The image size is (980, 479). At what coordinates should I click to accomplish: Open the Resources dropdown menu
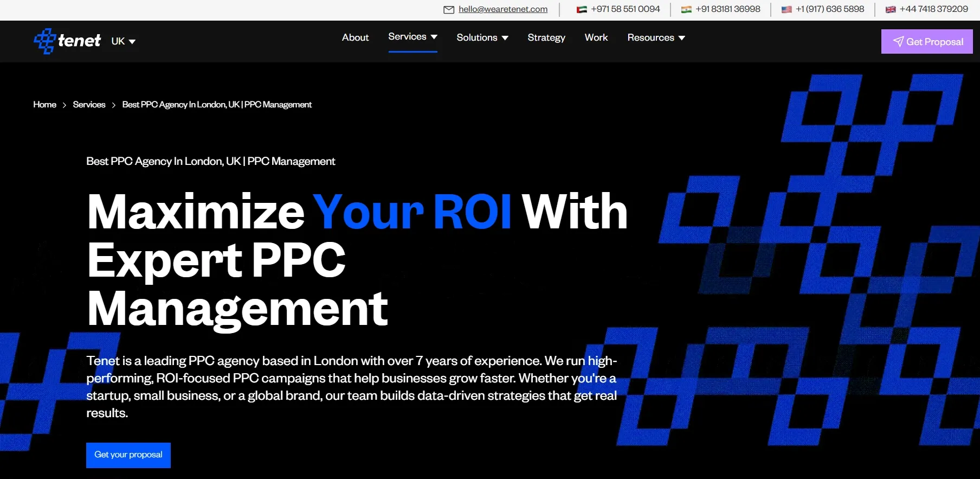(656, 37)
